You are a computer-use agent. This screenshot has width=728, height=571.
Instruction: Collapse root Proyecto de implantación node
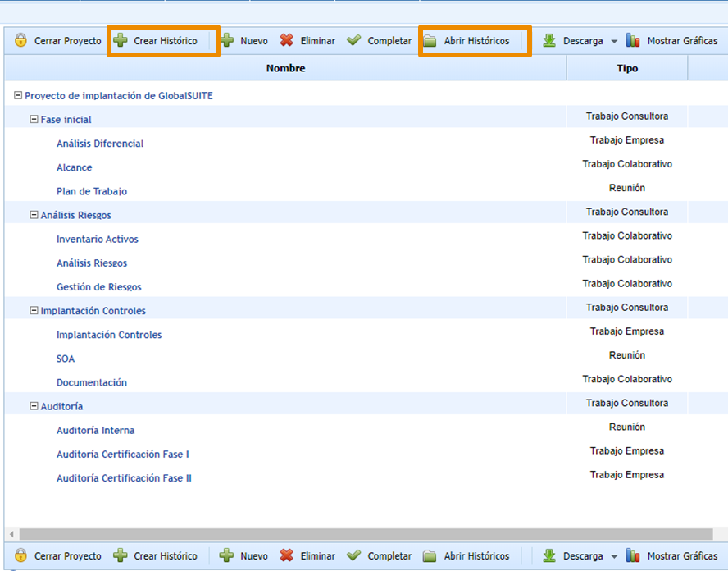(x=18, y=96)
